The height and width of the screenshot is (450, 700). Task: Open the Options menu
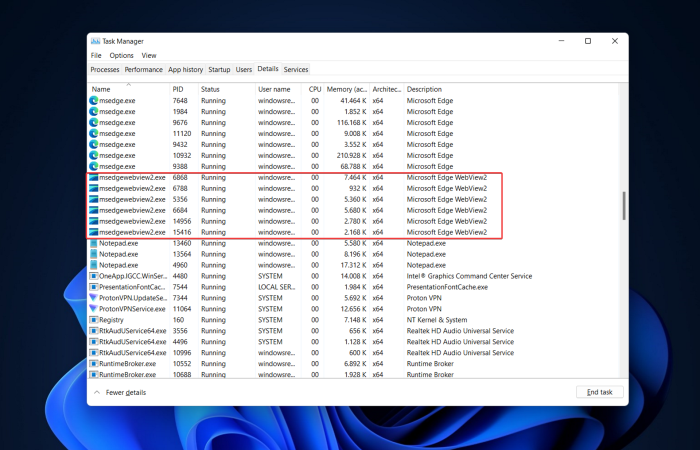(x=121, y=55)
